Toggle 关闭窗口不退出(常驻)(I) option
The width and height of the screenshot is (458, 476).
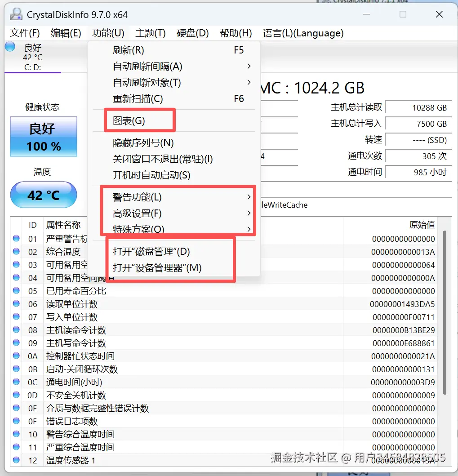(173, 159)
